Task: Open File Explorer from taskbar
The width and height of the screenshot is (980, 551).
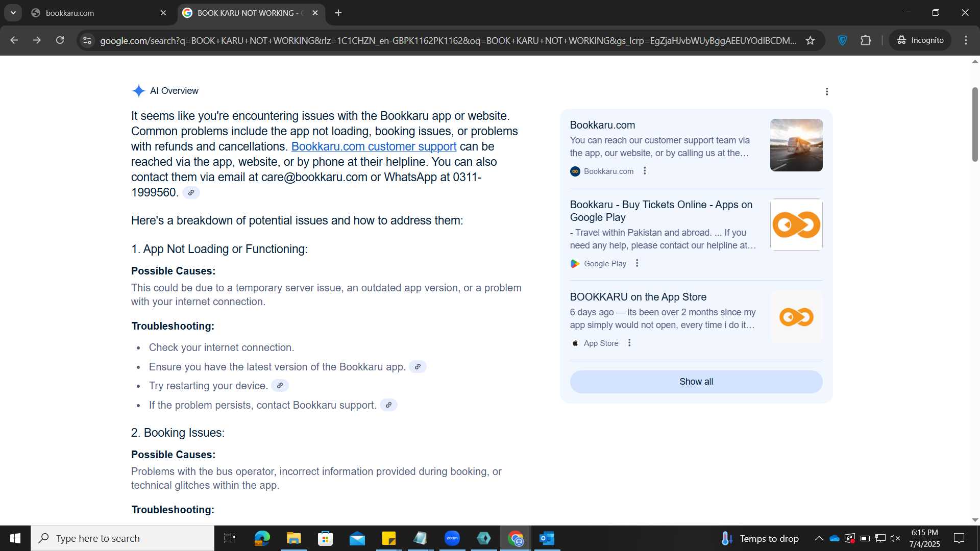Action: pos(293,538)
